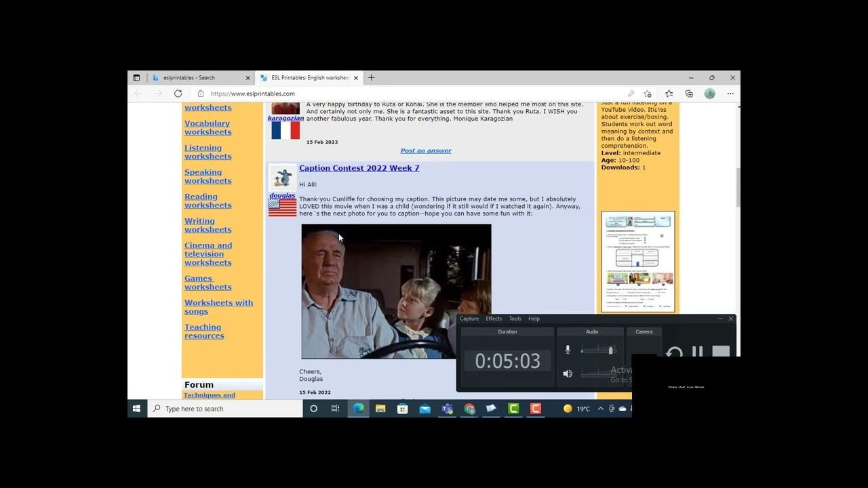This screenshot has width=868, height=488.
Task: Go to Speaking worksheets
Action: (208, 176)
